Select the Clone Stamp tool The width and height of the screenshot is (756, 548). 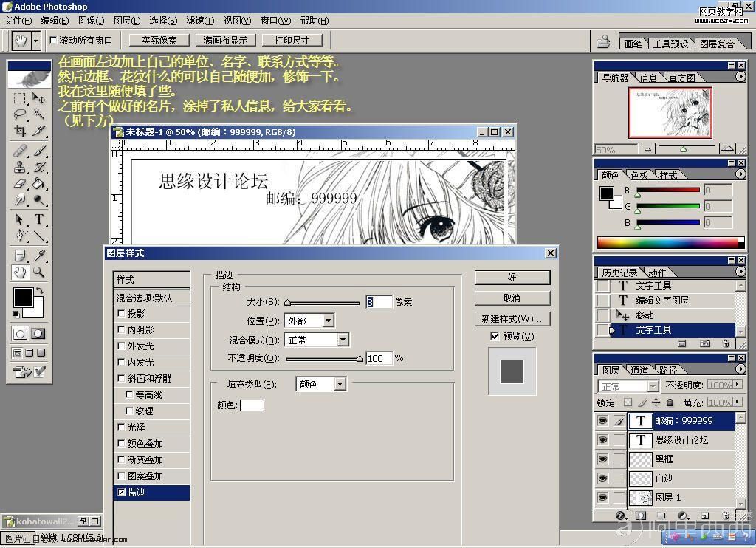(x=20, y=167)
